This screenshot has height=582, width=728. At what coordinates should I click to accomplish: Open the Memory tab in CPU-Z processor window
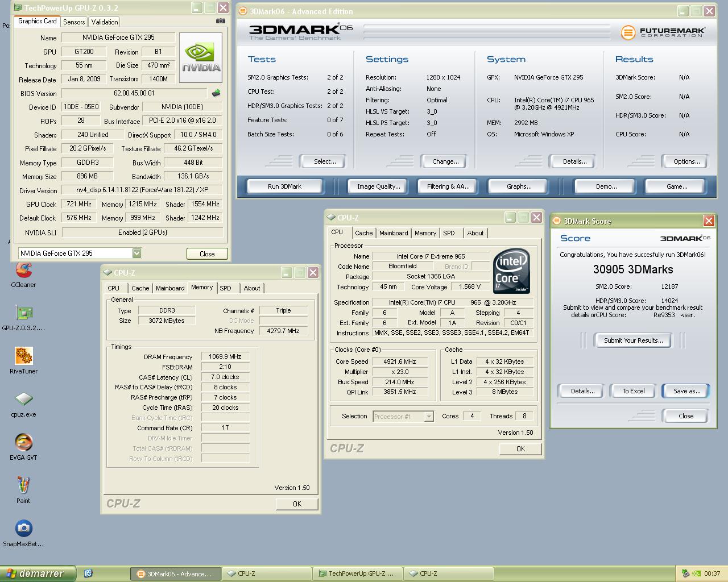pyautogui.click(x=425, y=233)
